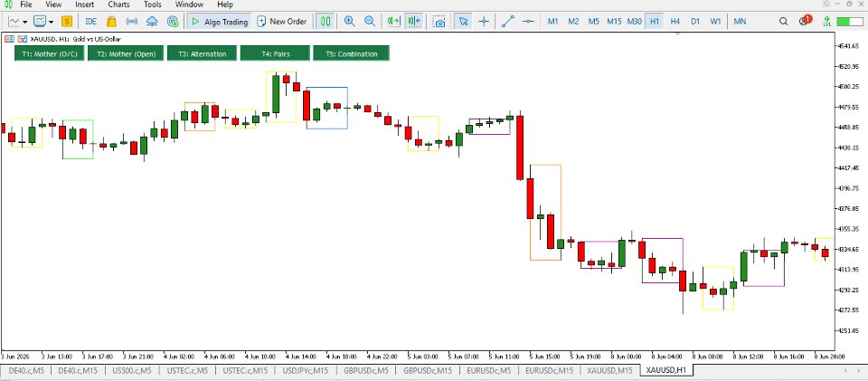Open the Window menu
The image size is (868, 381).
tap(189, 5)
